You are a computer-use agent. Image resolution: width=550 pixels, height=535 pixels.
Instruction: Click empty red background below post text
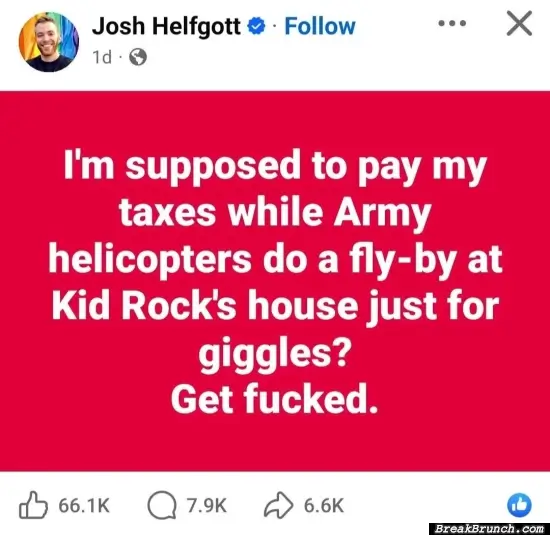pyautogui.click(x=275, y=444)
